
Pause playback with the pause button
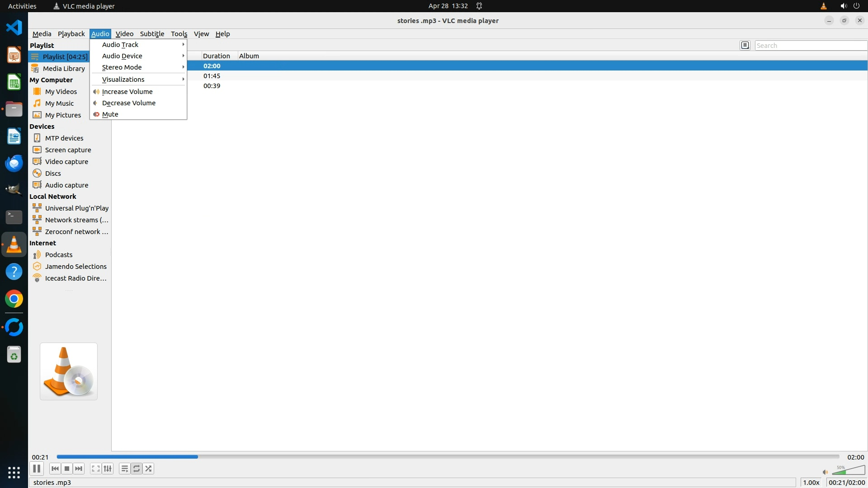[37, 469]
